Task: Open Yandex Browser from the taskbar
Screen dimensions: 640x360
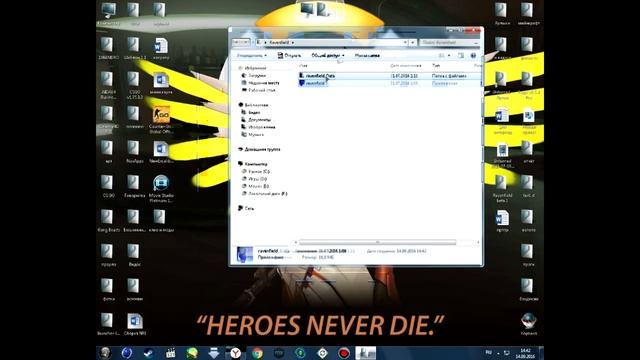Action: [236, 353]
